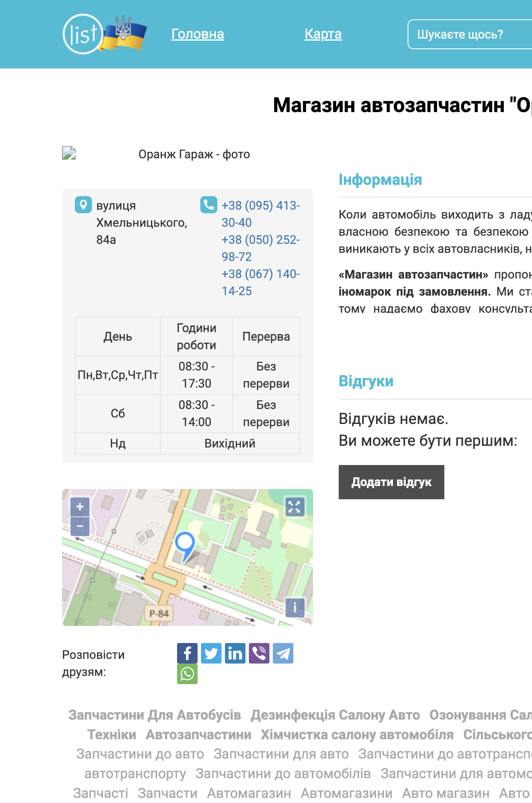The width and height of the screenshot is (532, 803).
Task: Open the Головна page link
Action: pyautogui.click(x=198, y=34)
